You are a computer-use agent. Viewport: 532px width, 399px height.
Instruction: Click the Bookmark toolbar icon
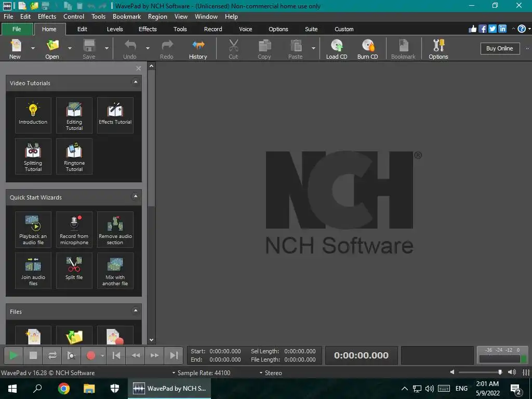pos(403,49)
